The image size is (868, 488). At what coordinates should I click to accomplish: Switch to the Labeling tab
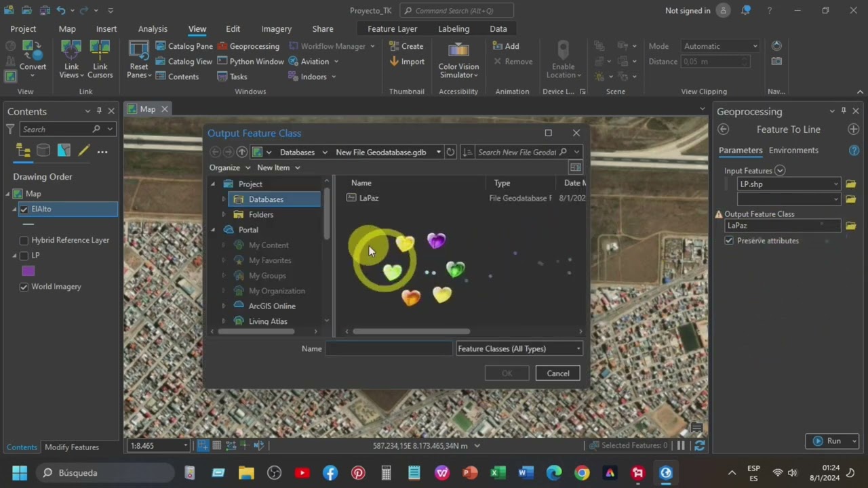pos(454,29)
